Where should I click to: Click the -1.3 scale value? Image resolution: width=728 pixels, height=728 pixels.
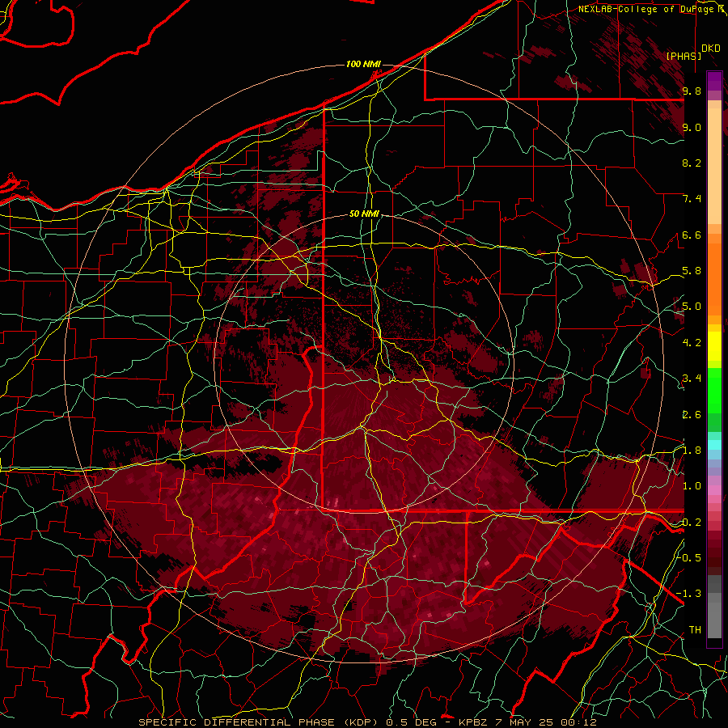689,594
